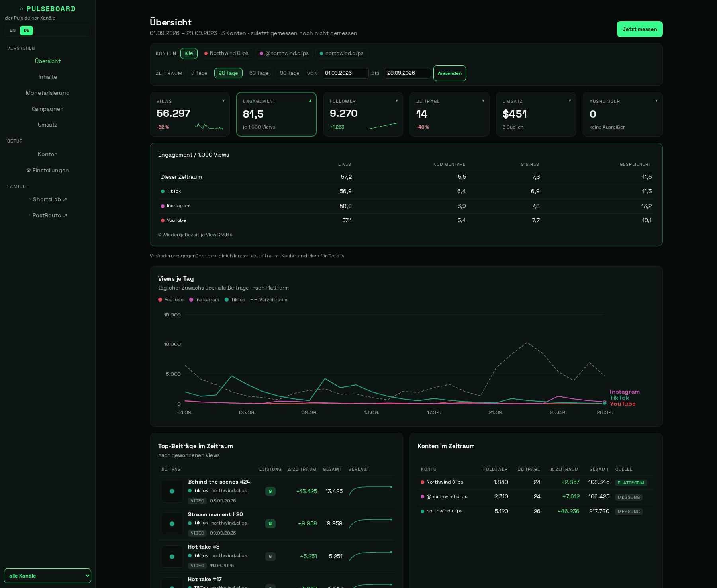Click MESSUNG badge for @northwind.clips
Viewport: 717px width, 588px height.
coord(629,497)
